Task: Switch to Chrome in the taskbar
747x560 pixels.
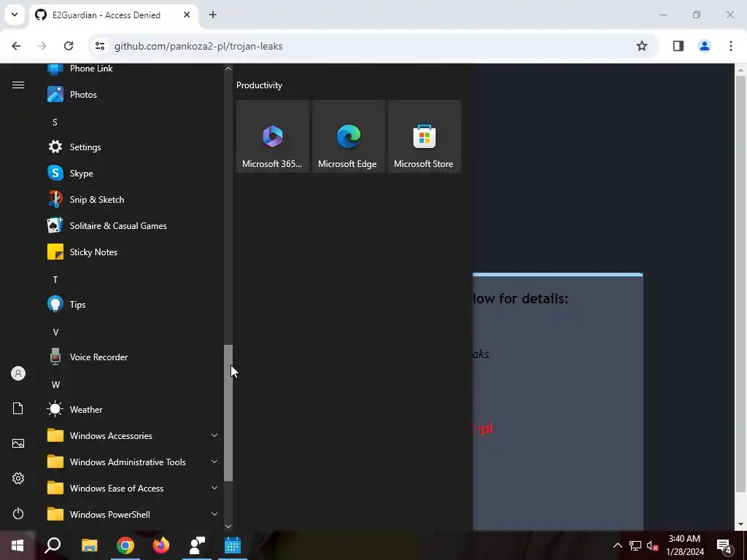Action: point(125,545)
